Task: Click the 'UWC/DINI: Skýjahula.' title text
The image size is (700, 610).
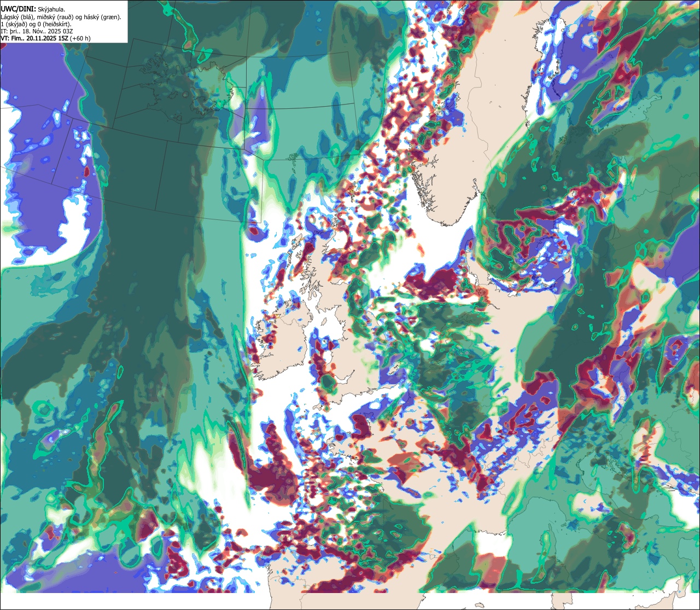Action: [33, 9]
